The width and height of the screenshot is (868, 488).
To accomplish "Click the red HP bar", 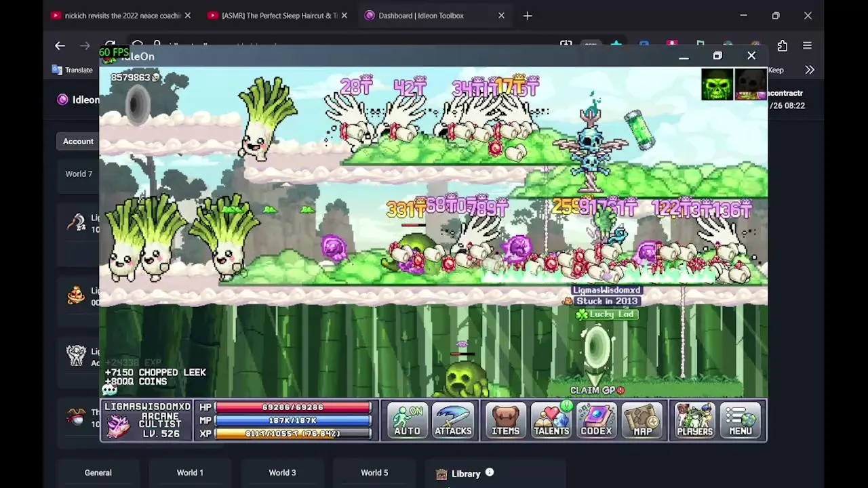I will pyautogui.click(x=293, y=407).
